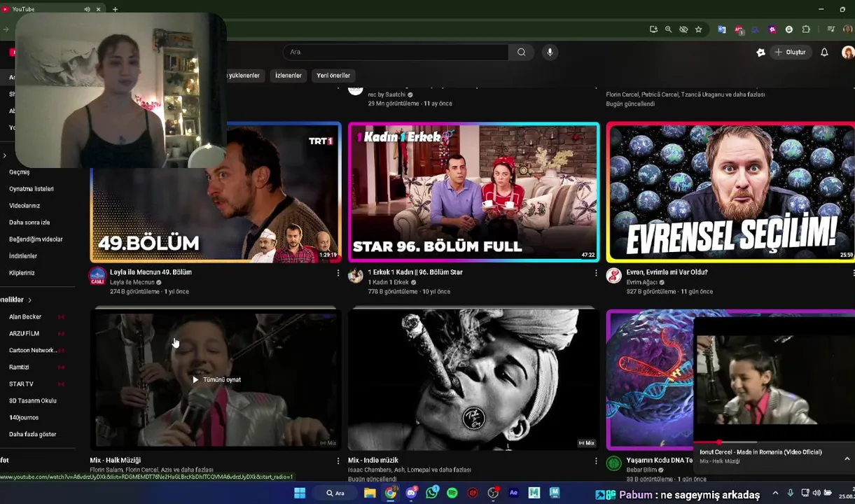Open Beğendiğim videolar in sidebar
Screen dimensions: 855x504
36,239
